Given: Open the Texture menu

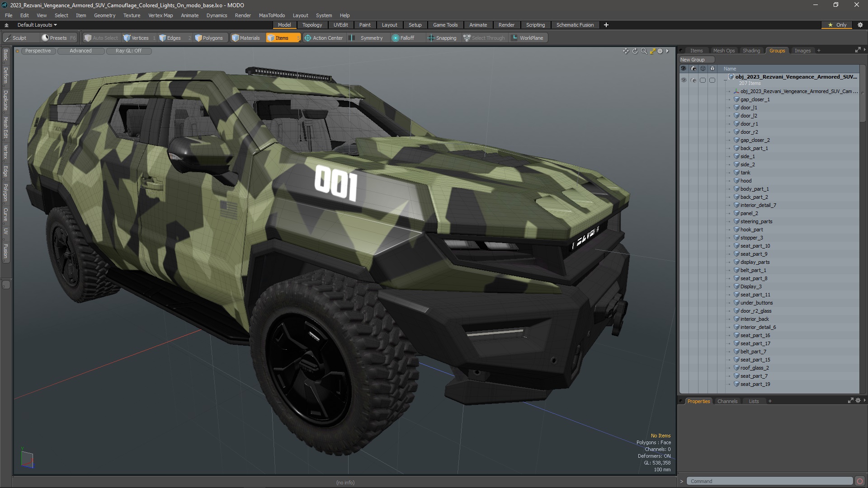Looking at the screenshot, I should coord(132,15).
